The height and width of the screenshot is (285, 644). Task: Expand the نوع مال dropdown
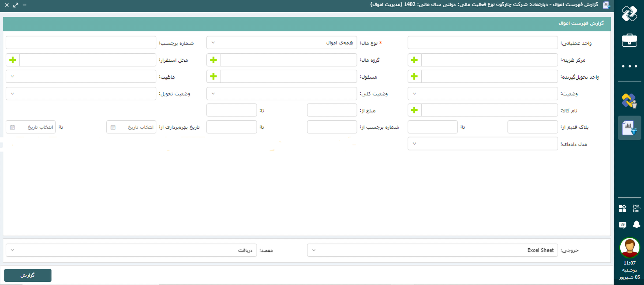pos(281,43)
